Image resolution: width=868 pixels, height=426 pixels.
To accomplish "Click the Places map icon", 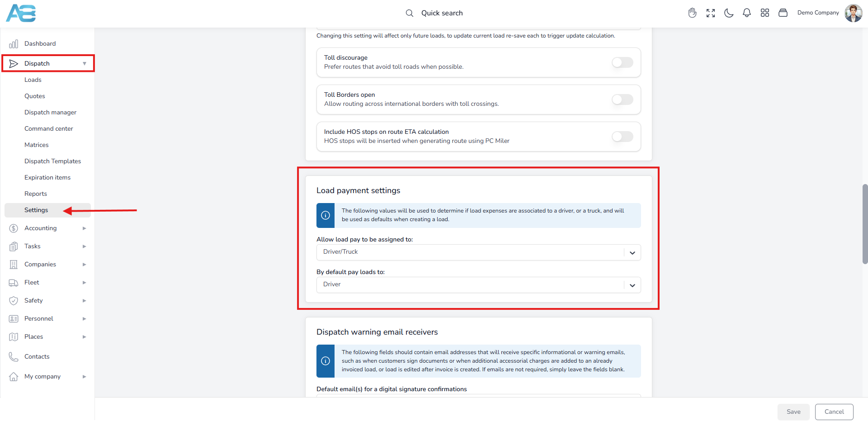I will 14,337.
